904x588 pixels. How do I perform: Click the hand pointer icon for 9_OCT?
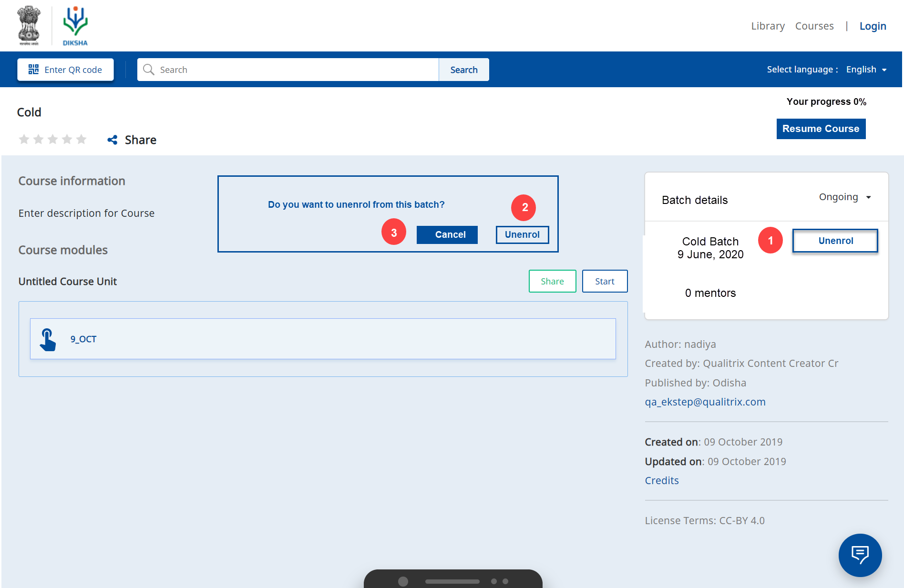click(x=48, y=339)
